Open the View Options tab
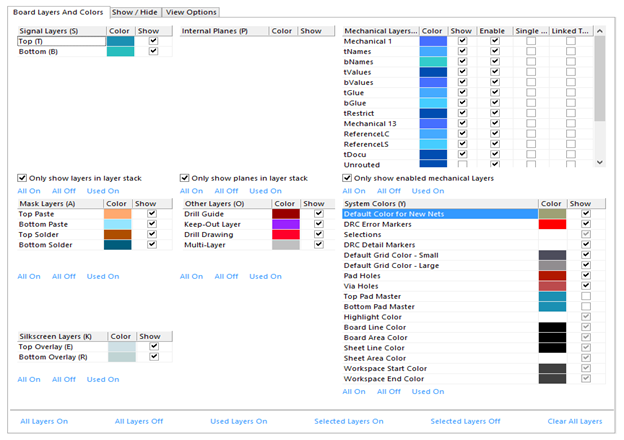Screen dimensions: 624x440 point(191,12)
